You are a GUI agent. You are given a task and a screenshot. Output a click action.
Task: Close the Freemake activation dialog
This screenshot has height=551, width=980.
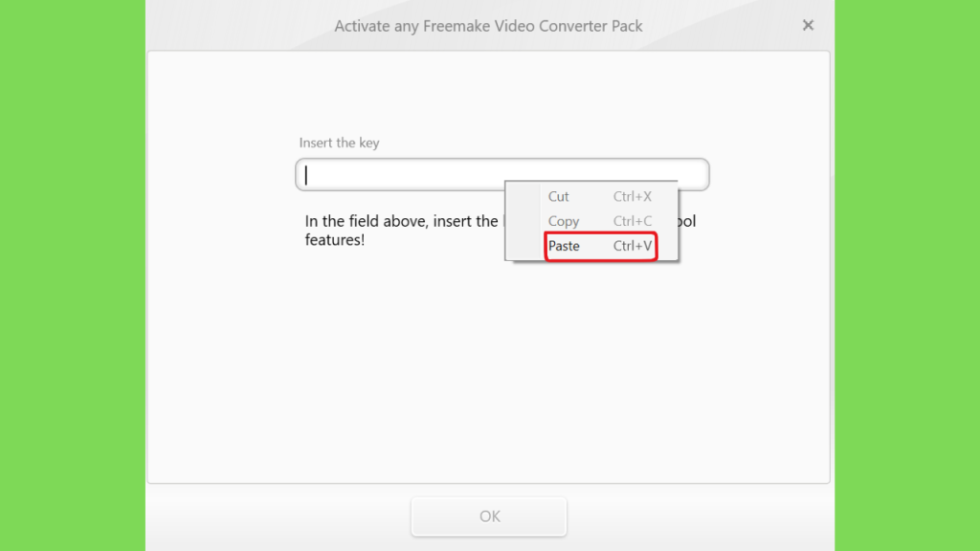click(x=808, y=25)
